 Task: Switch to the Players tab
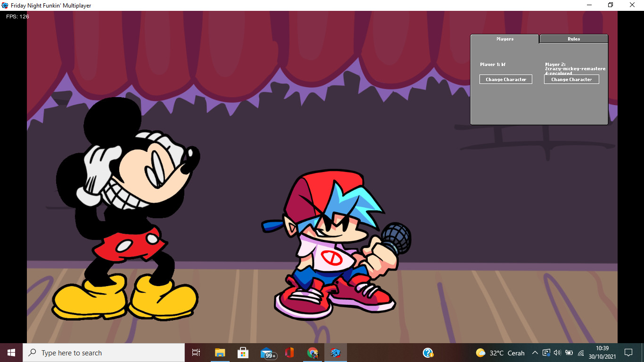click(504, 39)
